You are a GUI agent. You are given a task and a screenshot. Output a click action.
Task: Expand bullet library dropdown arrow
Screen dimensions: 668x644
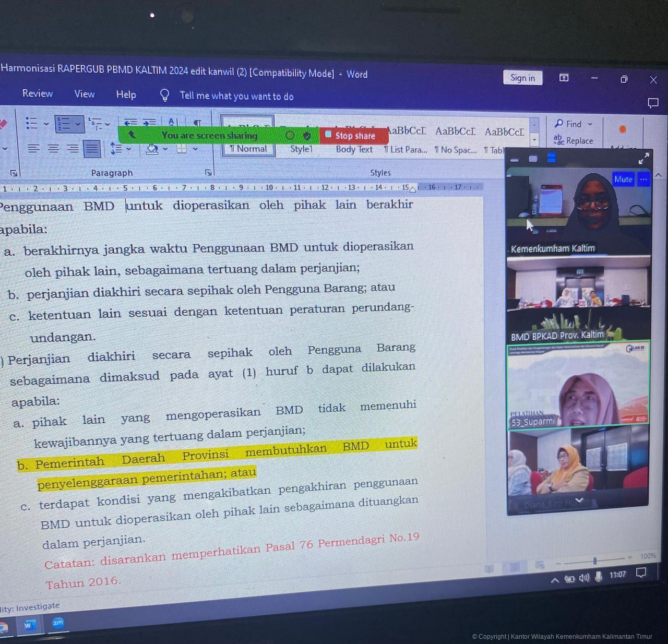tap(46, 124)
